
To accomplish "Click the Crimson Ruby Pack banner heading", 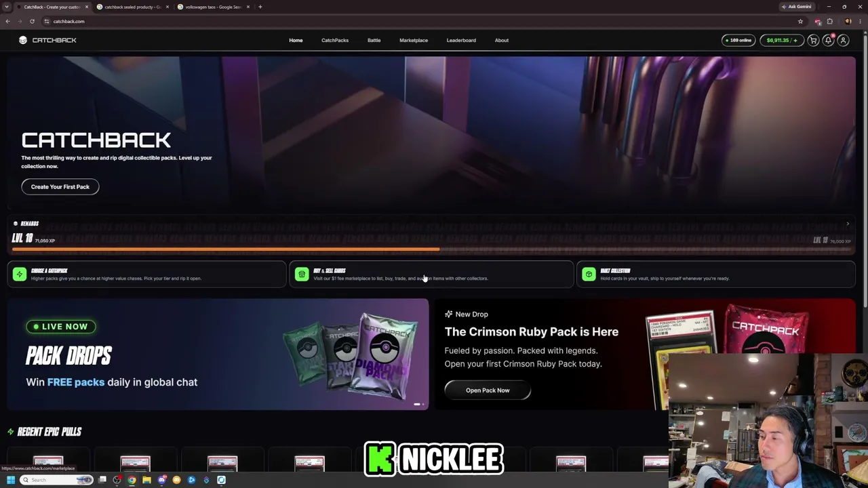I will coord(532,331).
